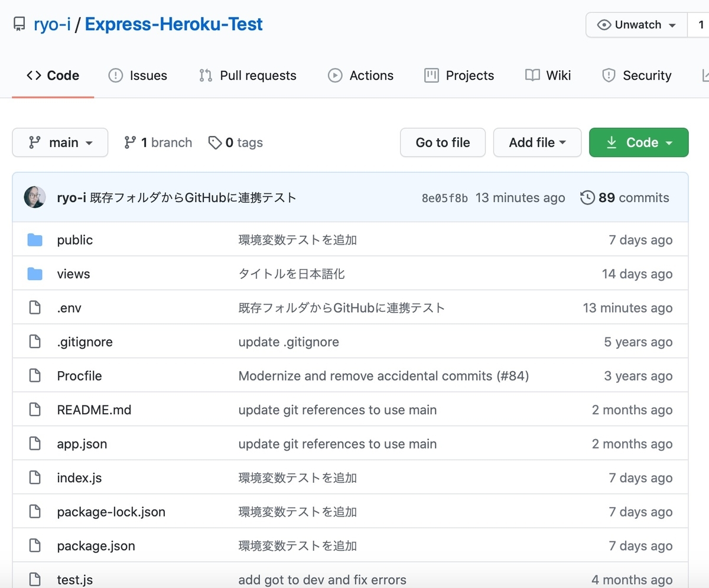Click the views folder icon
This screenshot has height=588, width=709.
coord(35,274)
